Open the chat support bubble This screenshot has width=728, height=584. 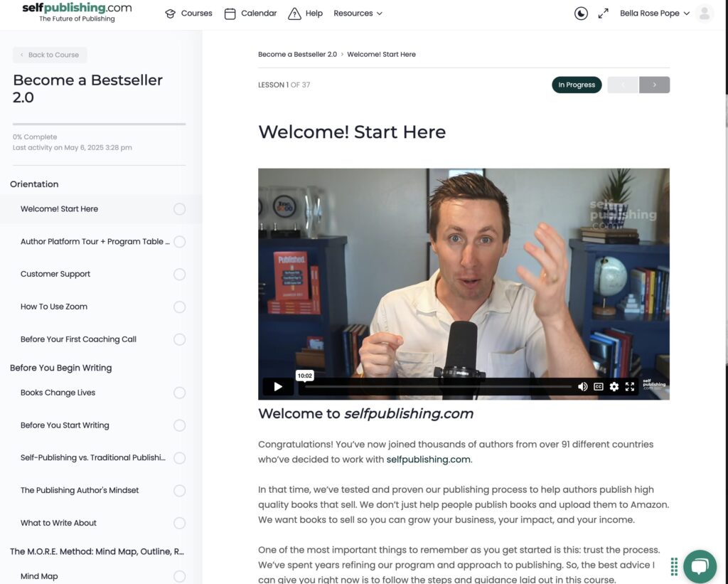pyautogui.click(x=700, y=566)
